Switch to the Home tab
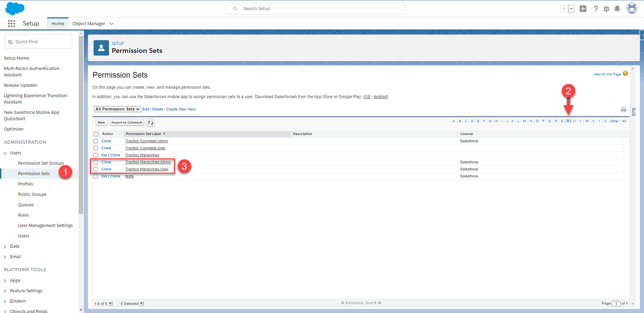This screenshot has width=644, height=313. (58, 24)
